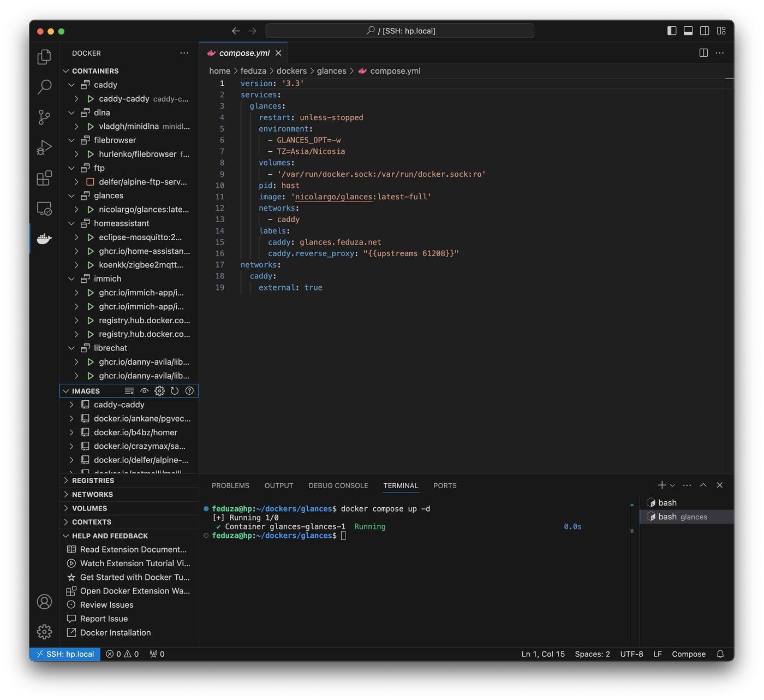Switch to the DEBUG CONSOLE tab
The image size is (764, 700).
point(338,485)
